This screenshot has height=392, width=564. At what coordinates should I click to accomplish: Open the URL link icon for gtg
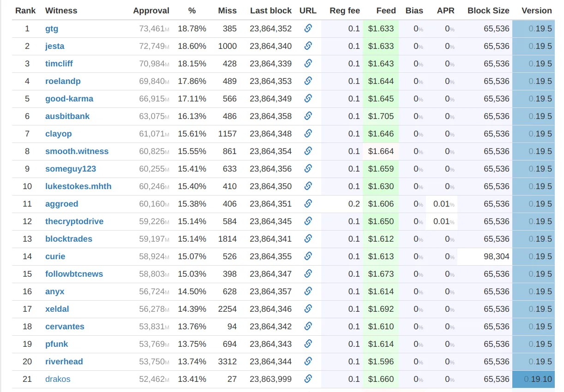(308, 28)
